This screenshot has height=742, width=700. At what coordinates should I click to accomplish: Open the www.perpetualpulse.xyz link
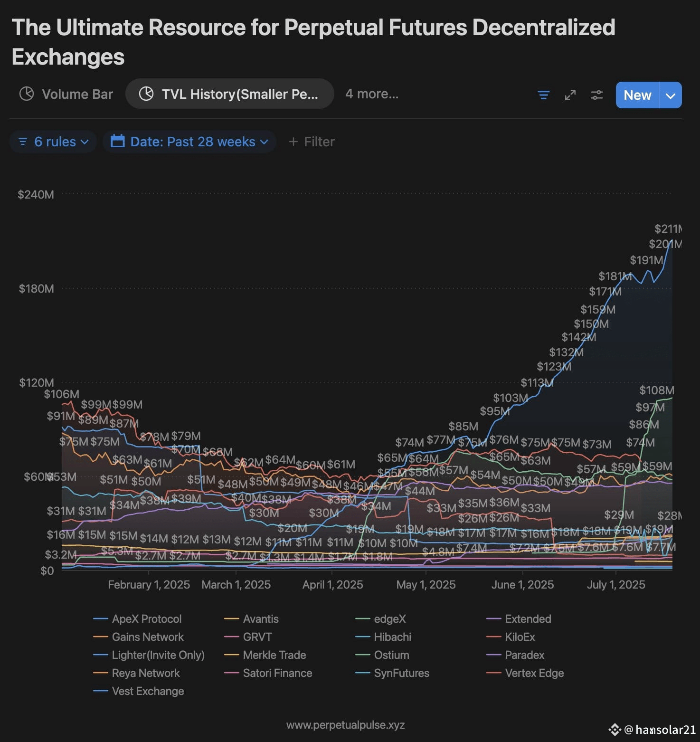[x=346, y=725]
